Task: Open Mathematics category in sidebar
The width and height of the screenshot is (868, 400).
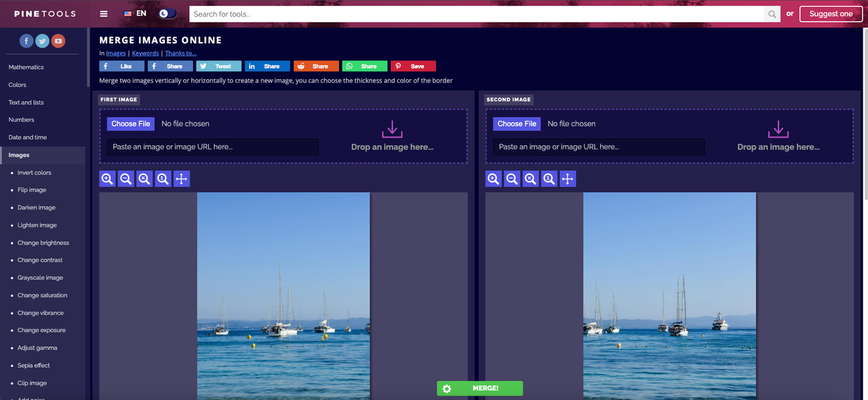Action: click(x=26, y=67)
